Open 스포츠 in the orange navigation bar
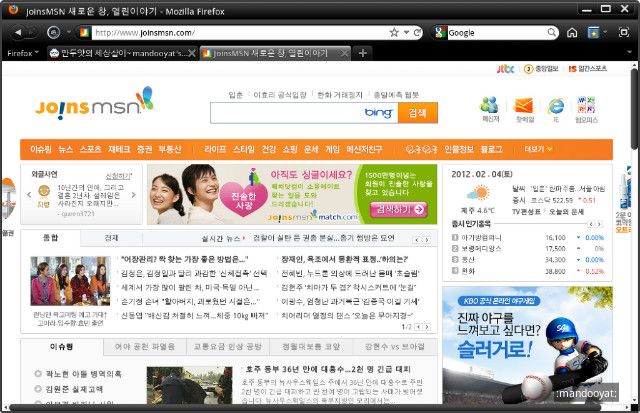640x413 pixels. pos(91,149)
